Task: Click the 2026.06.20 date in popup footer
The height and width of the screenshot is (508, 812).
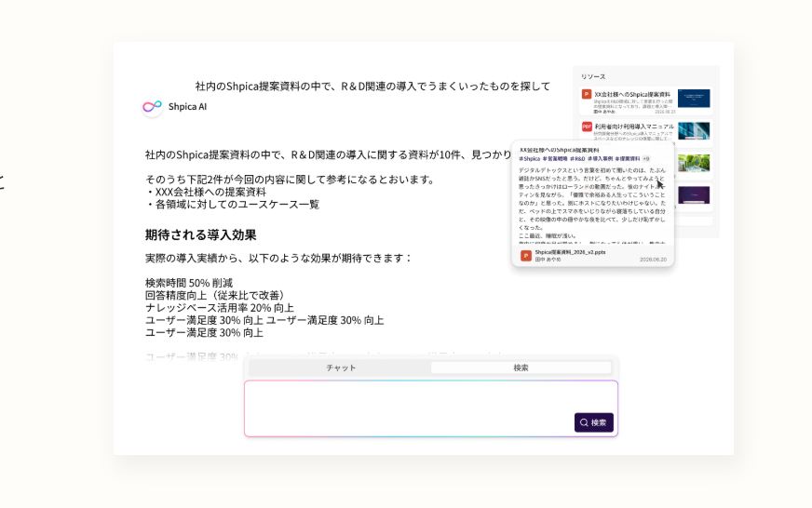Action: pos(653,260)
